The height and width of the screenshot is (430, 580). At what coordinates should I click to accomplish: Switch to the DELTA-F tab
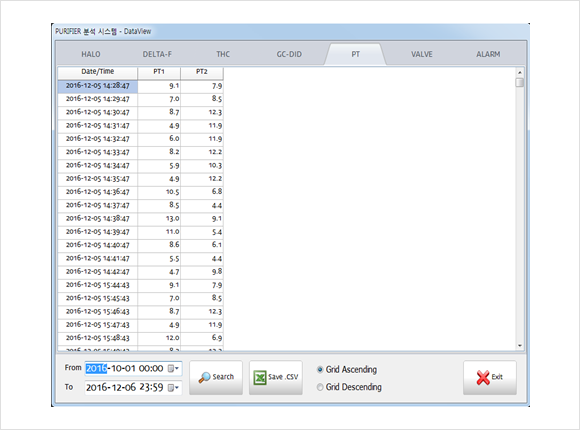click(x=157, y=54)
